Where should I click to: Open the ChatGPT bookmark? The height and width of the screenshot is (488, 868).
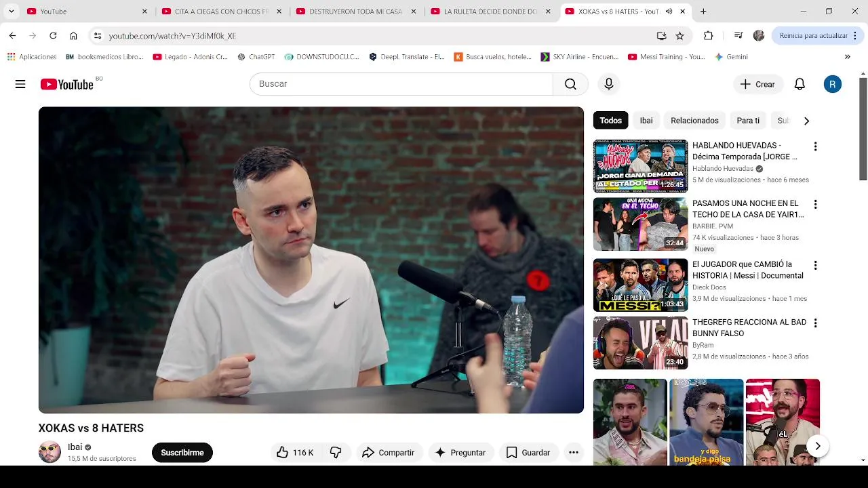coord(256,57)
